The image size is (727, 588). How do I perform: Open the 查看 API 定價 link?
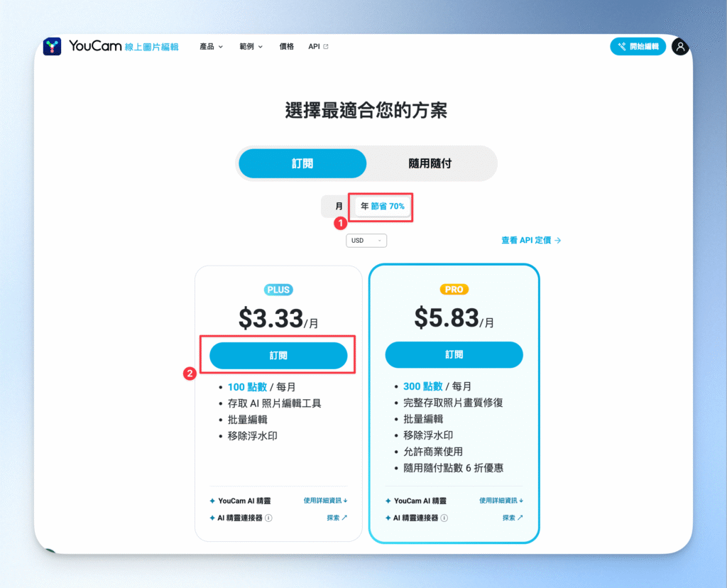(531, 240)
